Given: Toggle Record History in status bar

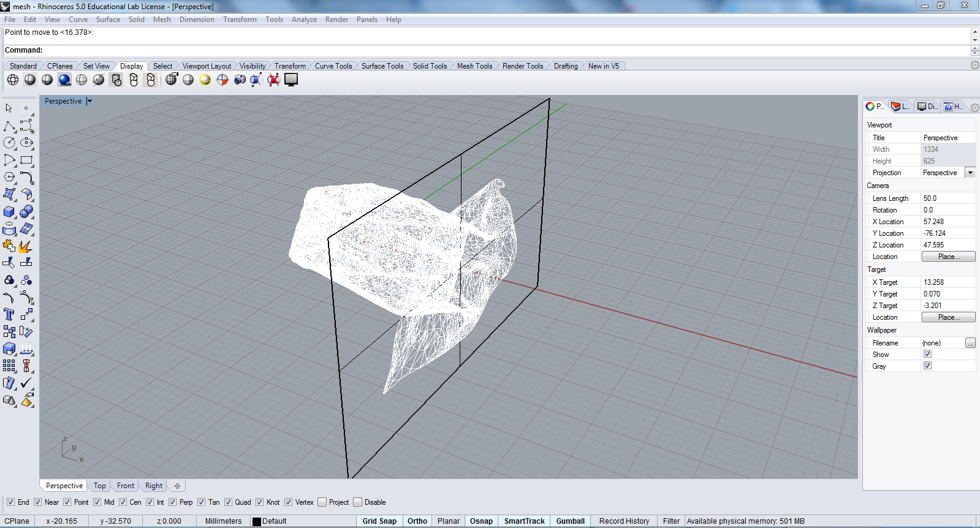Looking at the screenshot, I should click(624, 521).
